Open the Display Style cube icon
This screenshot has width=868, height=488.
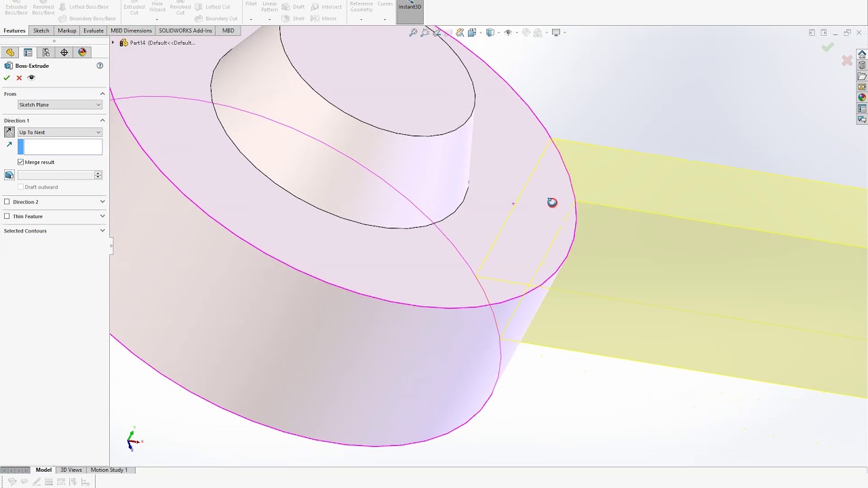[490, 33]
